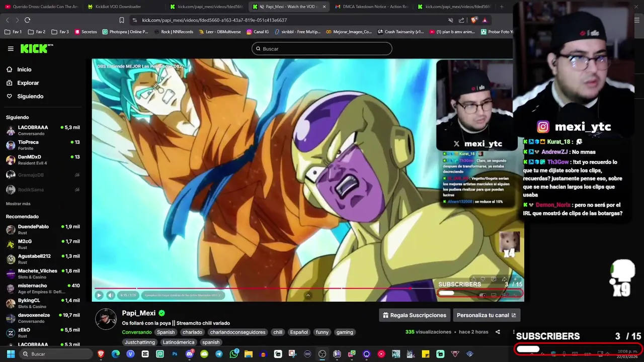
Task: Open misternacho recommended channel
Action: [x=43, y=289]
